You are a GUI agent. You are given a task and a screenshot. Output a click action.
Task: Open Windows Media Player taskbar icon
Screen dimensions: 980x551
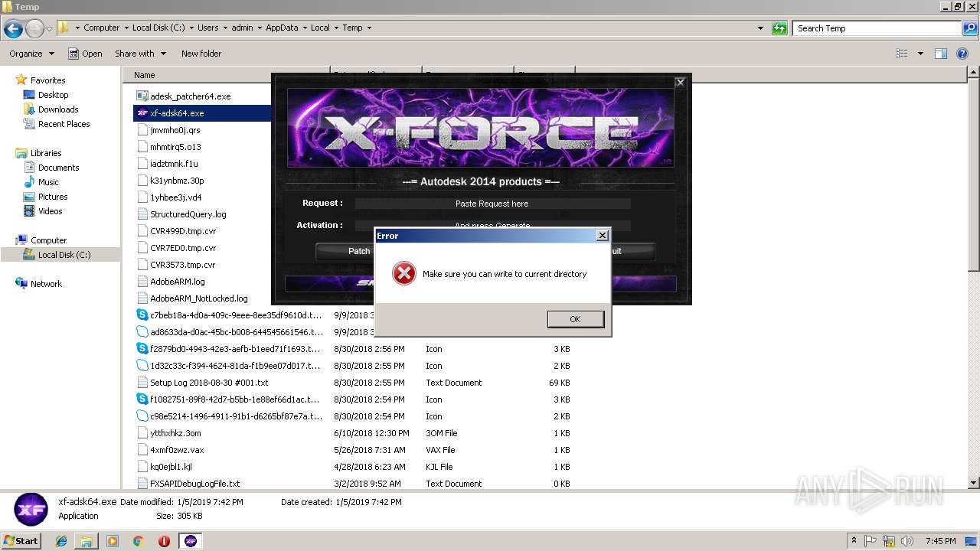coord(113,541)
